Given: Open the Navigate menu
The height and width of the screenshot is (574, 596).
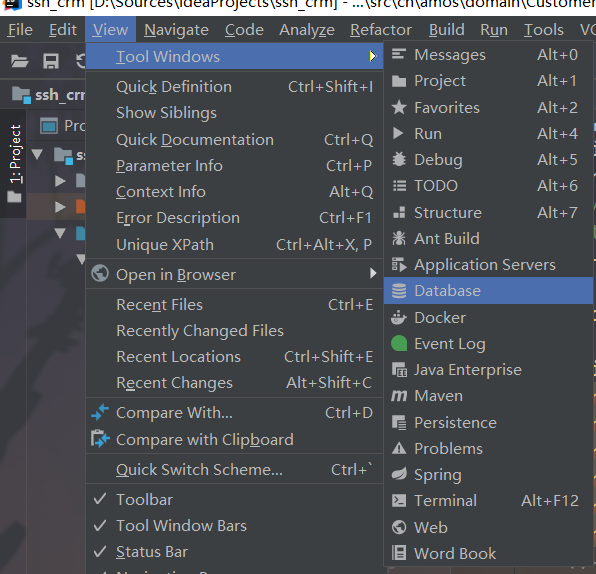Looking at the screenshot, I should (176, 30).
